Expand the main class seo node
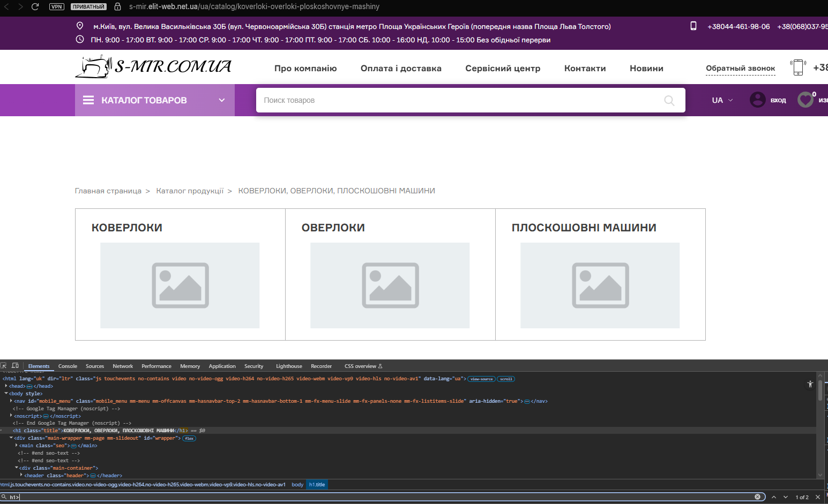The height and width of the screenshot is (504, 828). tap(17, 446)
